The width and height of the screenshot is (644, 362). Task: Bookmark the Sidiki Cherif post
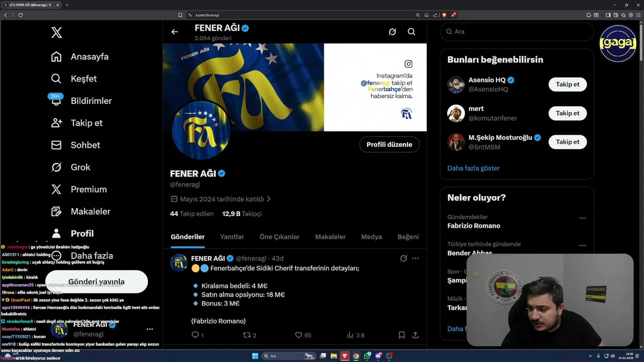(401, 335)
